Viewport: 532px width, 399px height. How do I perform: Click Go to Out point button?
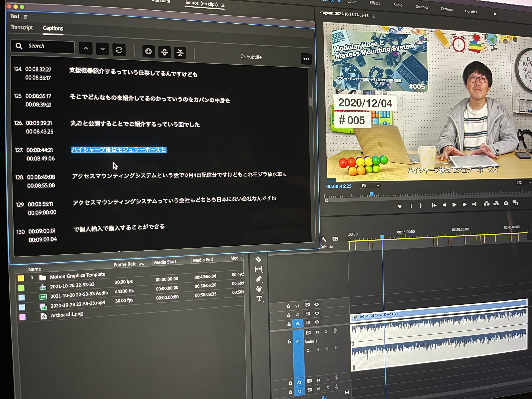point(474,204)
